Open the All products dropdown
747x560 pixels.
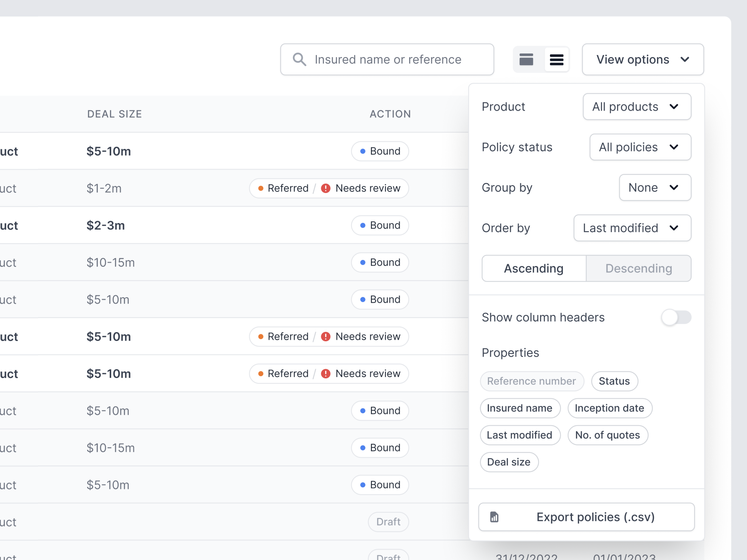tap(637, 107)
